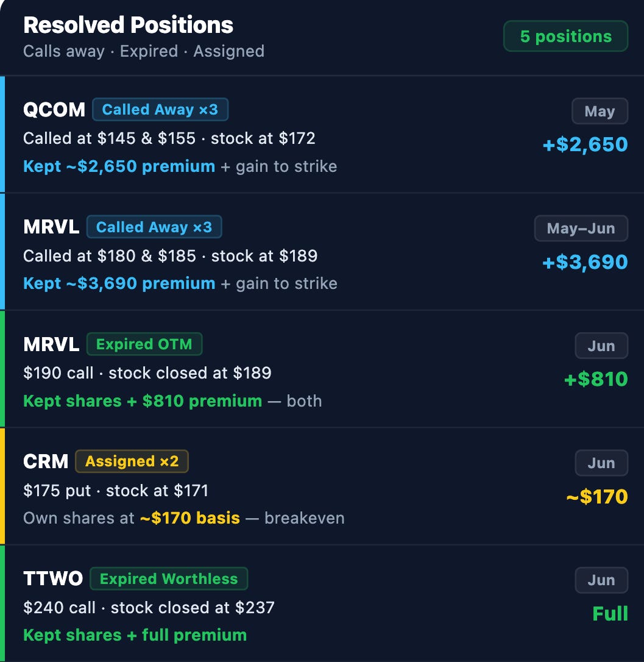The height and width of the screenshot is (662, 644).
Task: Select the QCOM ticker heading
Action: tap(54, 110)
